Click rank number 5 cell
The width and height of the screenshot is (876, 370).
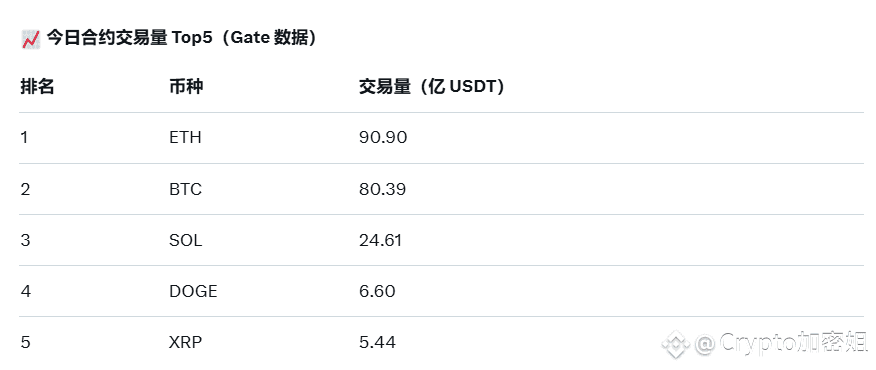pos(25,342)
